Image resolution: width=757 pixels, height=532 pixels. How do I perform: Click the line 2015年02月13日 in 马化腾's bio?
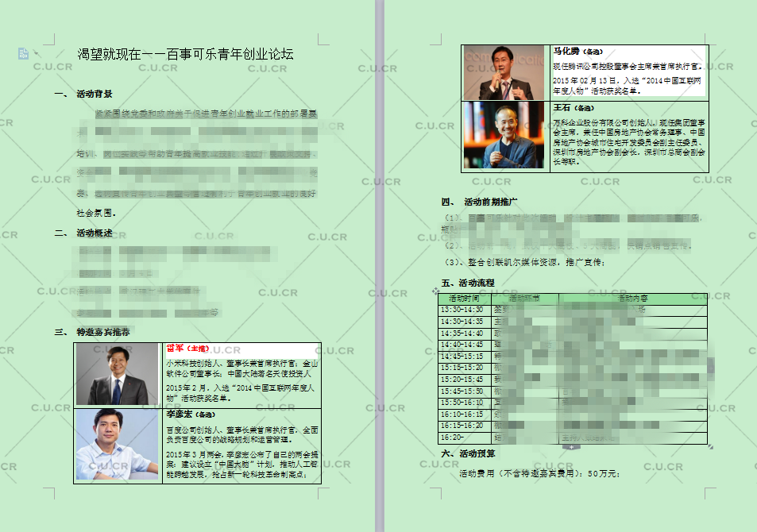627,86
